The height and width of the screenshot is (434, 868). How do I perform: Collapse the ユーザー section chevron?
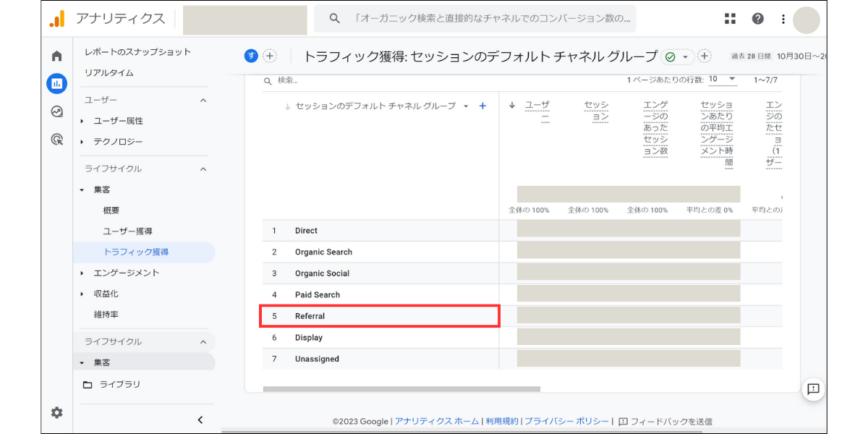[203, 101]
